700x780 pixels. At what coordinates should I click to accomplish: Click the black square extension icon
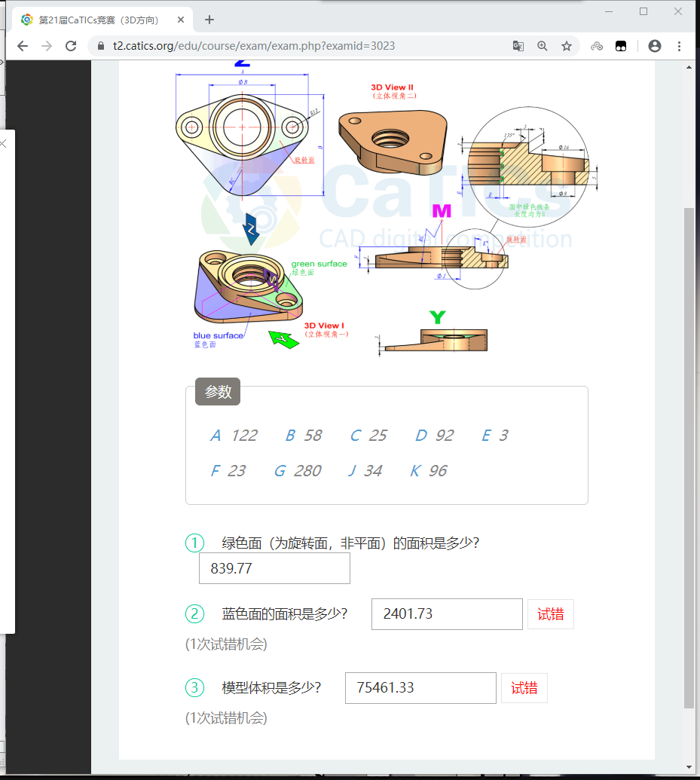point(621,46)
